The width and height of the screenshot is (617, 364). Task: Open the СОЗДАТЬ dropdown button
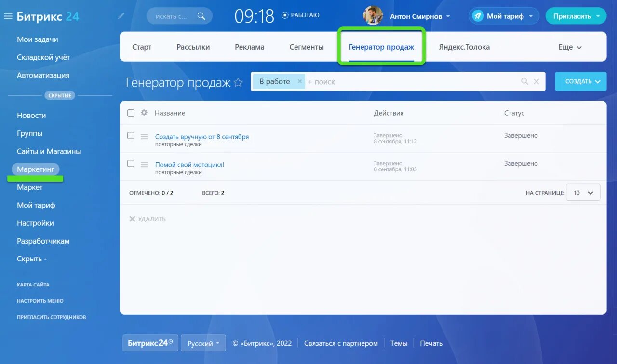[581, 81]
